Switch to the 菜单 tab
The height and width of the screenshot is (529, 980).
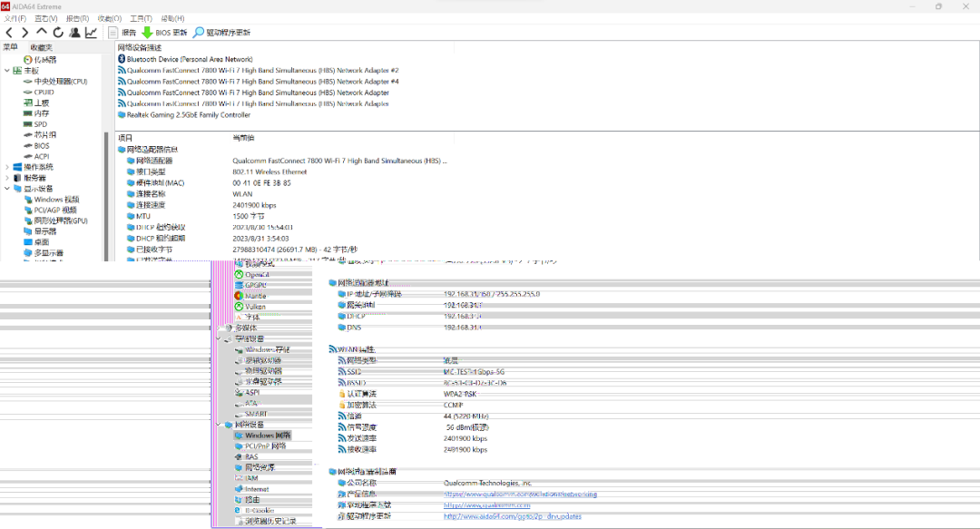point(10,47)
